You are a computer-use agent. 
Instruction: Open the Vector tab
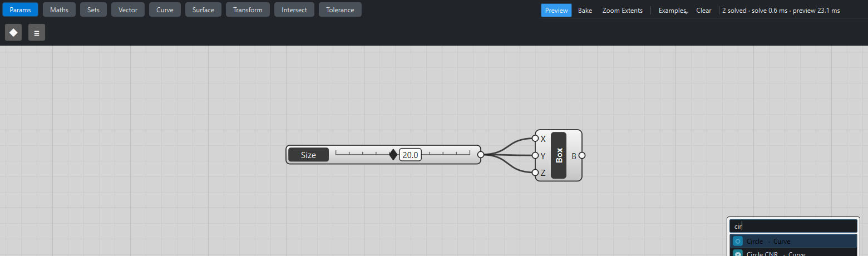pyautogui.click(x=128, y=9)
